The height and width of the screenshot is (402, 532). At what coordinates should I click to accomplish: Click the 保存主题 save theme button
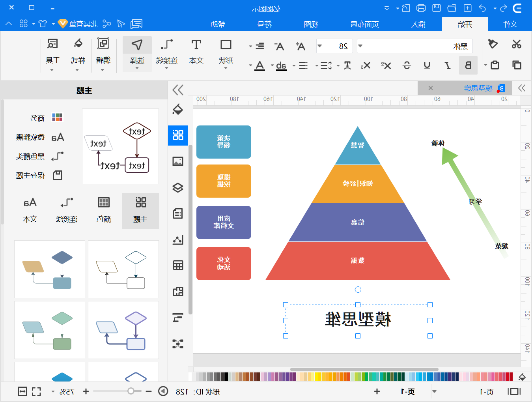tap(39, 175)
